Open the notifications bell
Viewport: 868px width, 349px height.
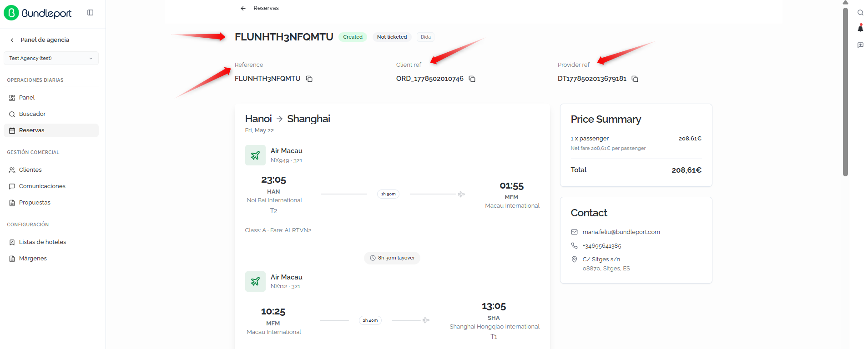point(860,29)
